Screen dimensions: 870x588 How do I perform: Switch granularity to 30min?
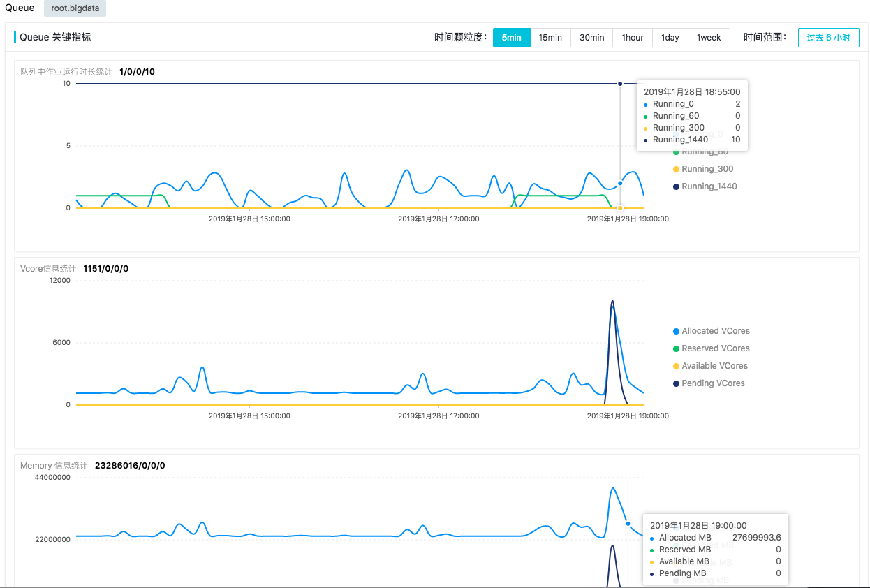pyautogui.click(x=591, y=38)
